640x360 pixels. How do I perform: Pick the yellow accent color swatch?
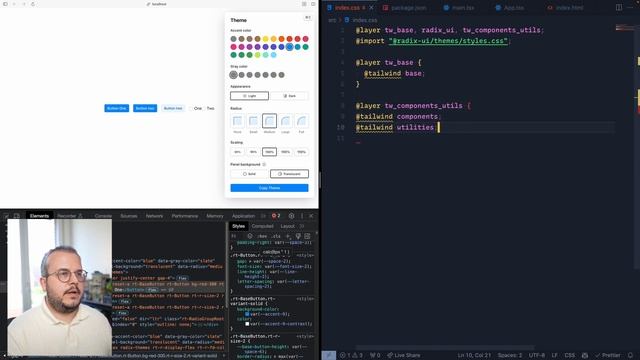(266, 39)
